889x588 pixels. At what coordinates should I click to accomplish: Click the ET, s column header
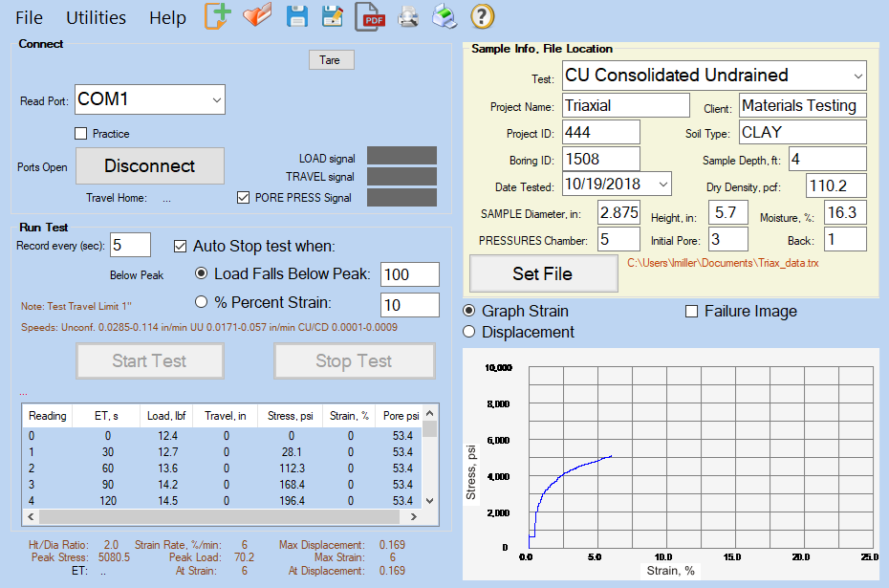point(106,416)
